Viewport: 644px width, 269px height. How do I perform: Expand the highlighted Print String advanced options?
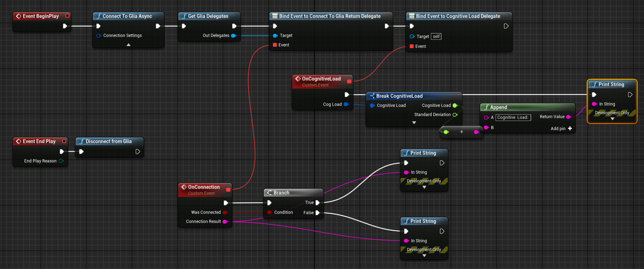click(612, 119)
